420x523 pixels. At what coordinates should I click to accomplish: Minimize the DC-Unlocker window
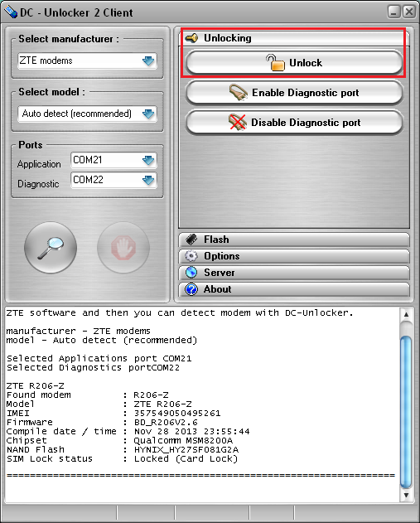point(393,12)
